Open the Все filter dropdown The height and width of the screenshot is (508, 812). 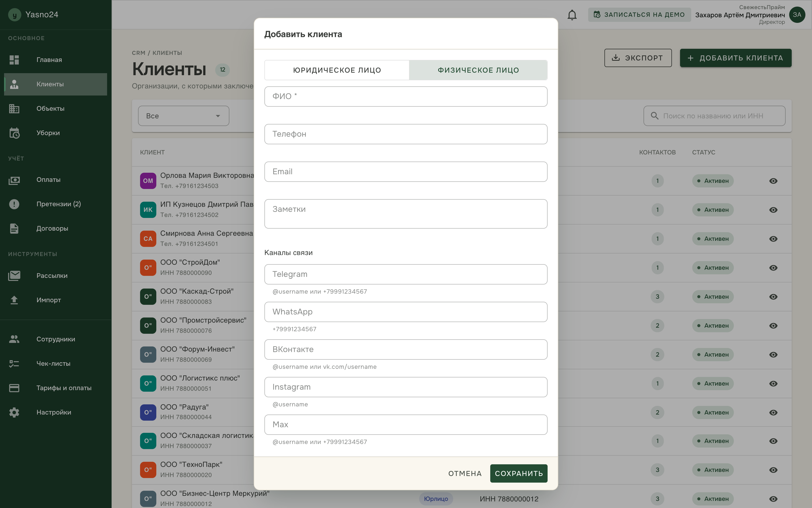coord(183,116)
